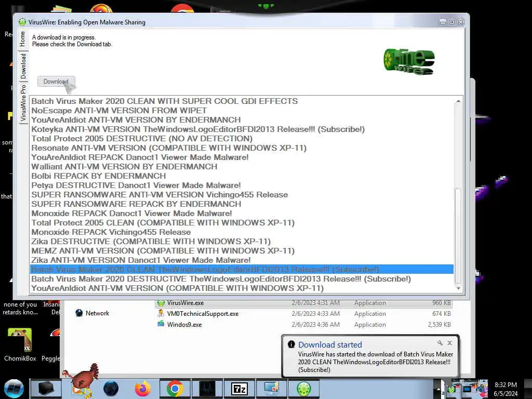Image resolution: width=532 pixels, height=399 pixels.
Task: Open 7-Zip from the taskbar
Action: point(240,389)
